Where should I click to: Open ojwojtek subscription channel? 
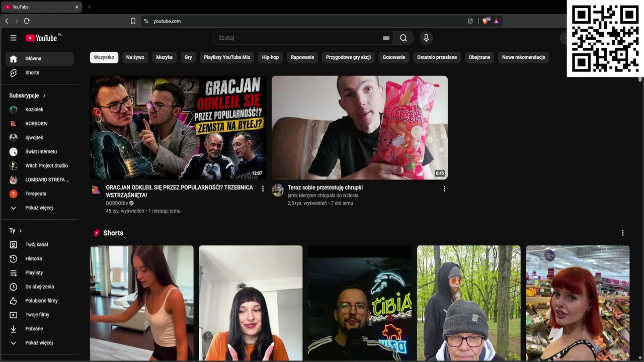point(39,138)
